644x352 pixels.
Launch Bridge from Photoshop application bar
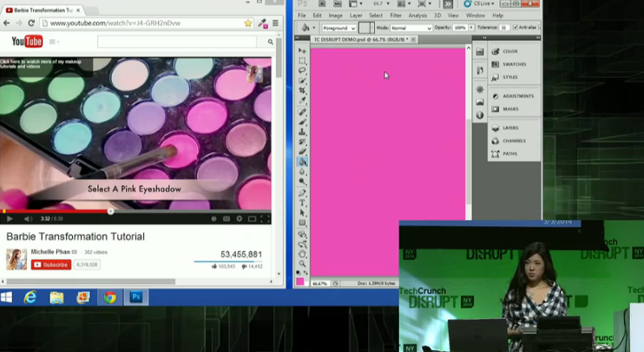point(322,3)
